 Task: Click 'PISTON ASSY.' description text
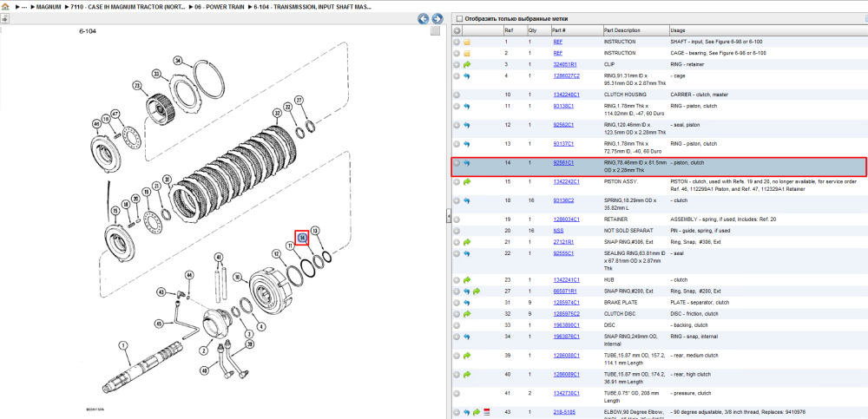(x=620, y=181)
